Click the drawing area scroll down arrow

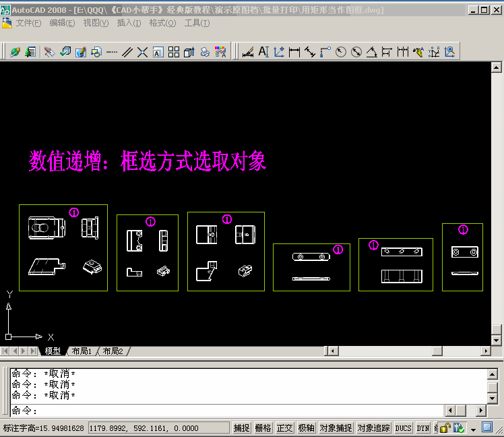click(x=497, y=340)
